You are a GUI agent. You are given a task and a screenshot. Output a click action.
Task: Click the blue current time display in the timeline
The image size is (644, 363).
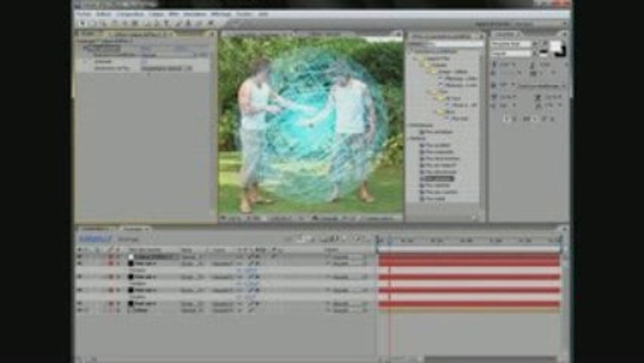click(95, 238)
